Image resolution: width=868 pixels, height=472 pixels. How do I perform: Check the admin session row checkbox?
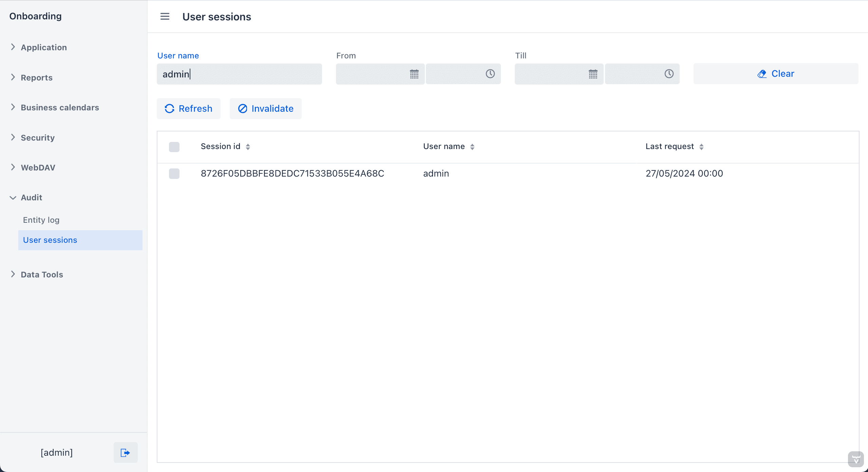coord(174,174)
